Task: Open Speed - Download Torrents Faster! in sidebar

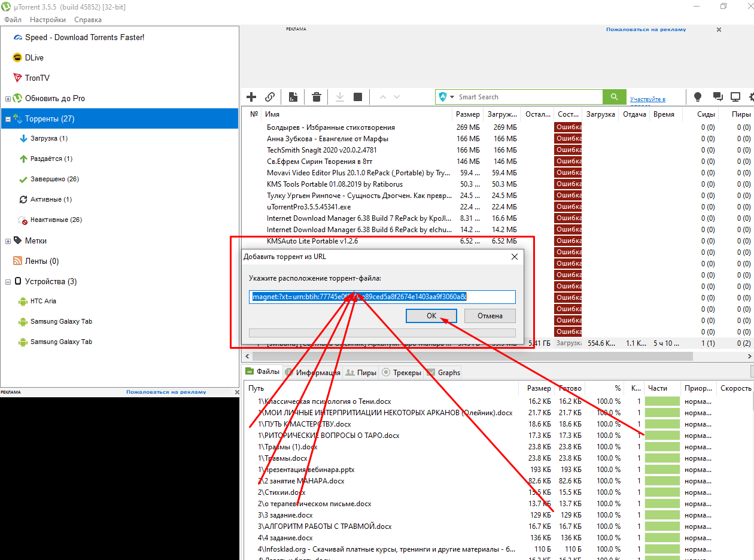Action: click(x=84, y=37)
